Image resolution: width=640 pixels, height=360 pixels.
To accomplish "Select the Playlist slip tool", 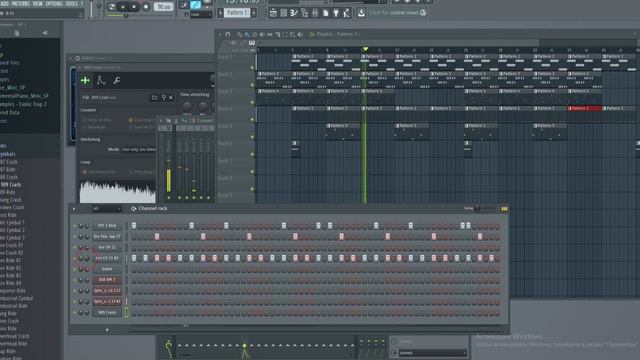I will coord(270,35).
